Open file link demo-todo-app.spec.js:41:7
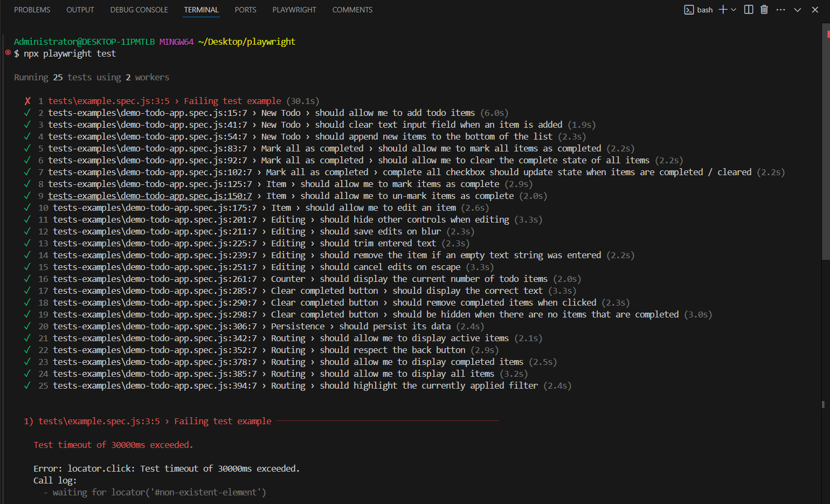Image resolution: width=830 pixels, height=504 pixels. 148,125
